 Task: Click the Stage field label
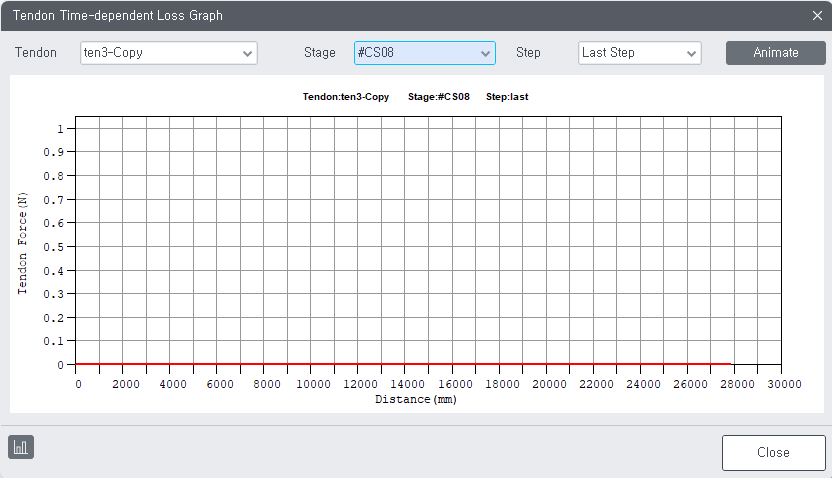pyautogui.click(x=319, y=53)
